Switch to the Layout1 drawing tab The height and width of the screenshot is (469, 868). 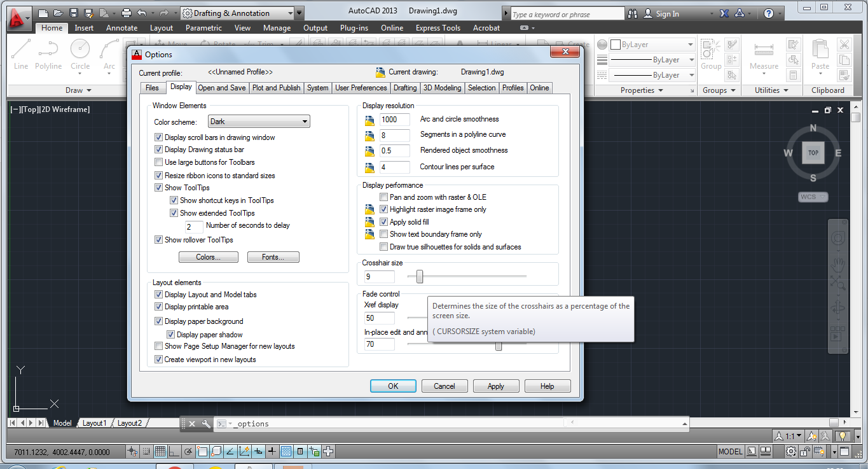(94, 423)
